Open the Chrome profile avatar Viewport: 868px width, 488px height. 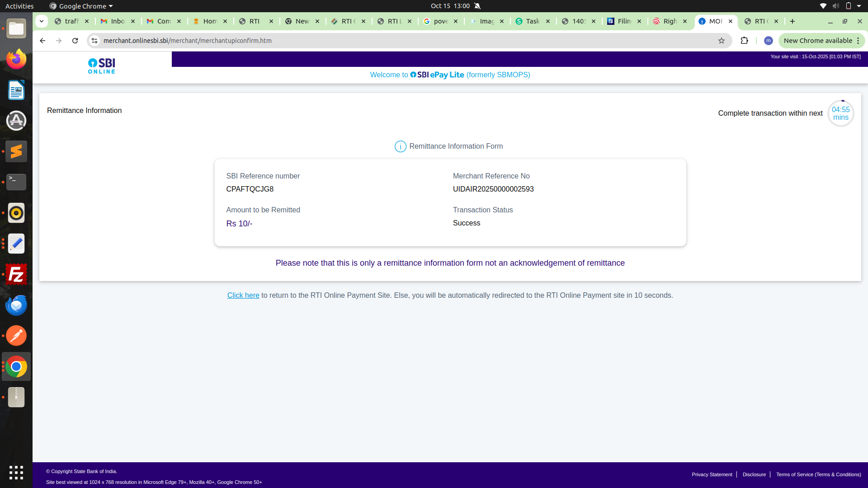point(768,41)
